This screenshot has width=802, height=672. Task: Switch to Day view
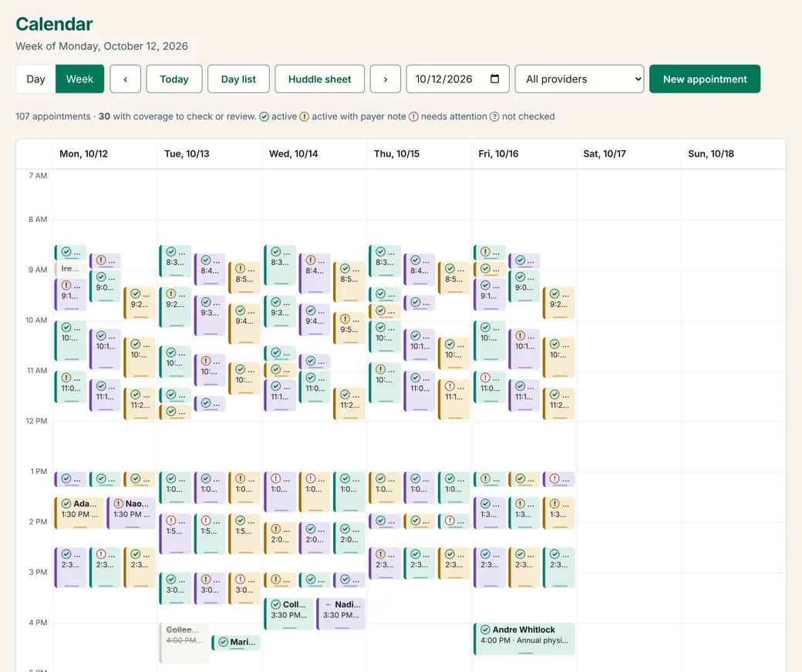click(35, 79)
